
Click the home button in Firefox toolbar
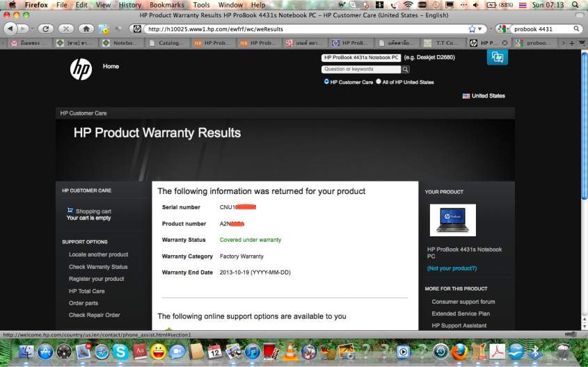86,28
